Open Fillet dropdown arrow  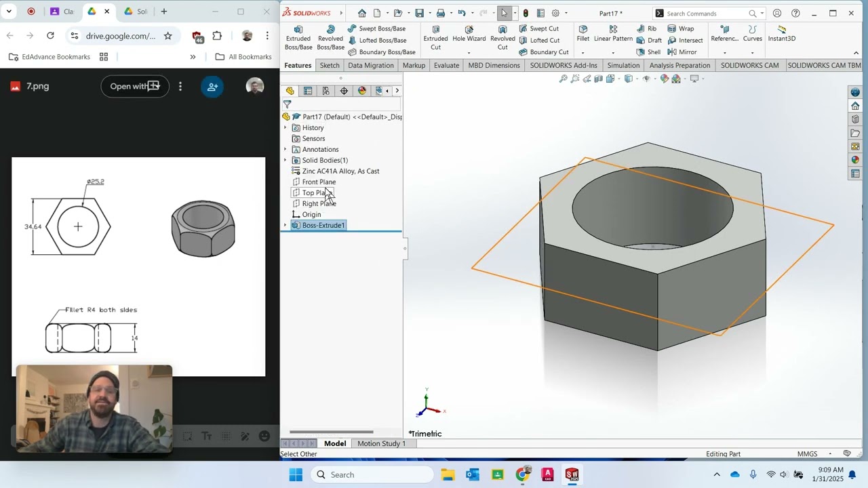583,53
